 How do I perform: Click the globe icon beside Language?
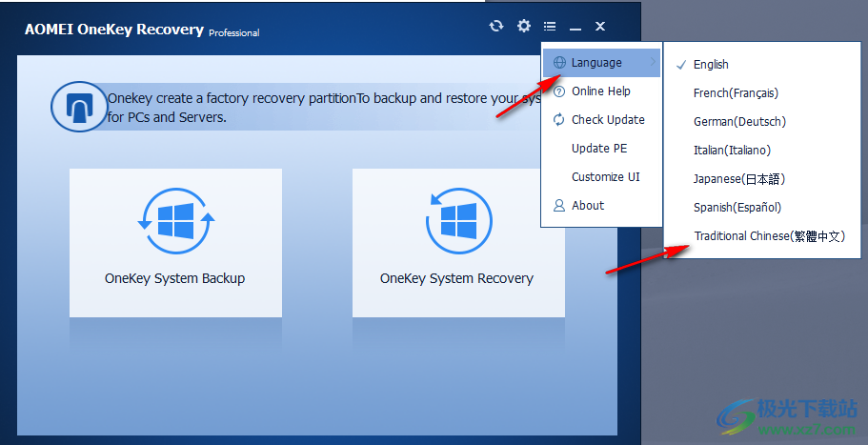[559, 62]
